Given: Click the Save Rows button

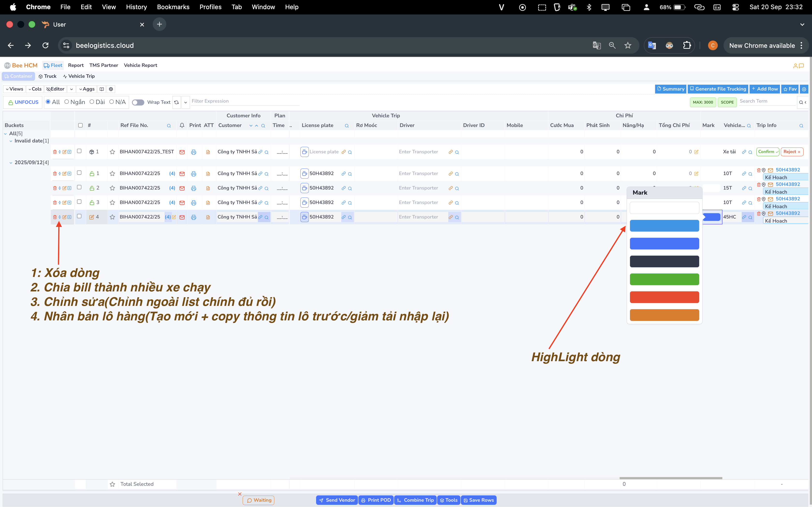Looking at the screenshot, I should pyautogui.click(x=478, y=500).
